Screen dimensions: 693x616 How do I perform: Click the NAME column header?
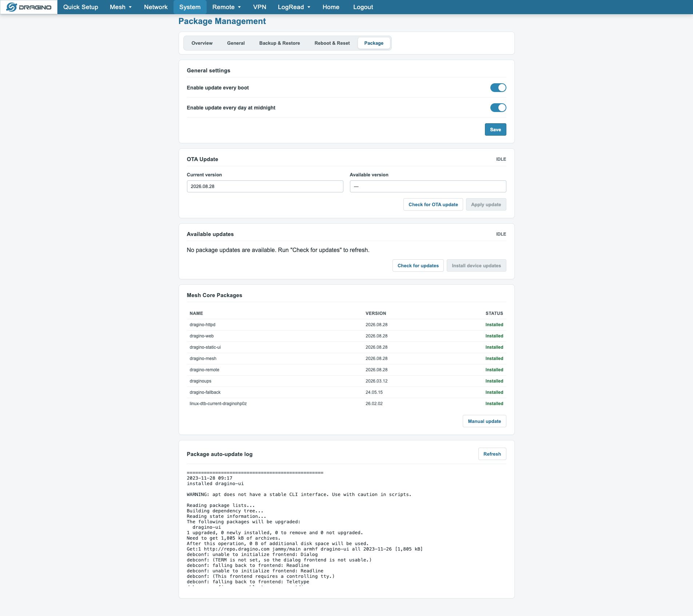[x=196, y=313]
